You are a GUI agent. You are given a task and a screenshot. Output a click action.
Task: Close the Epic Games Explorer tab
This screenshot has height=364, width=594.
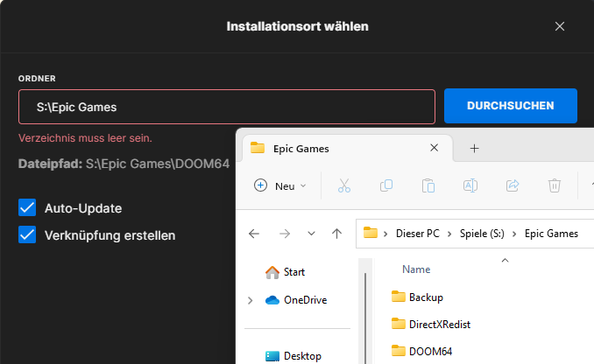coord(435,148)
